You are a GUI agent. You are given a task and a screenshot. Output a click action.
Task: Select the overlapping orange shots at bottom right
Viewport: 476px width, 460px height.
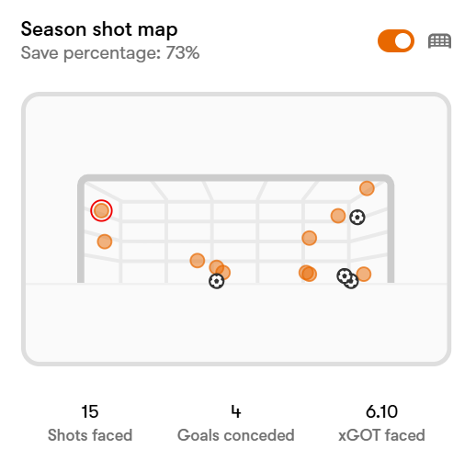tap(308, 273)
